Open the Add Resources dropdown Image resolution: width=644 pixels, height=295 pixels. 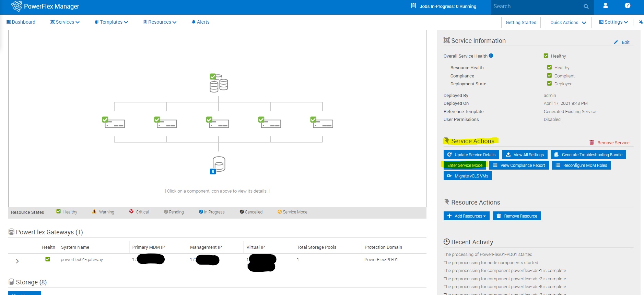pyautogui.click(x=466, y=216)
